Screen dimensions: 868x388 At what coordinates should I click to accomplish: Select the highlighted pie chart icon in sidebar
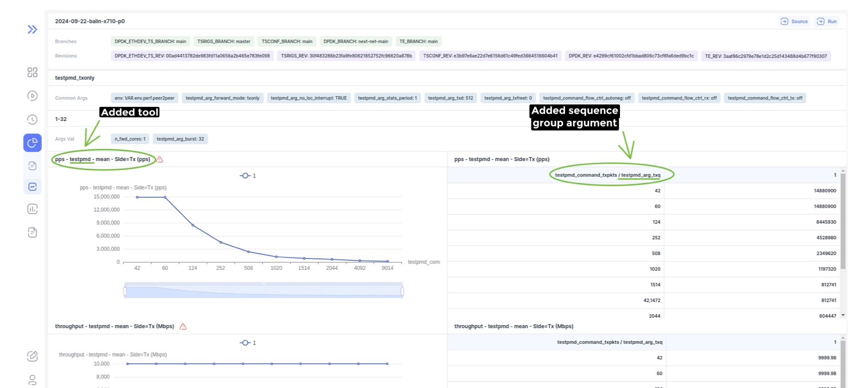(x=32, y=143)
